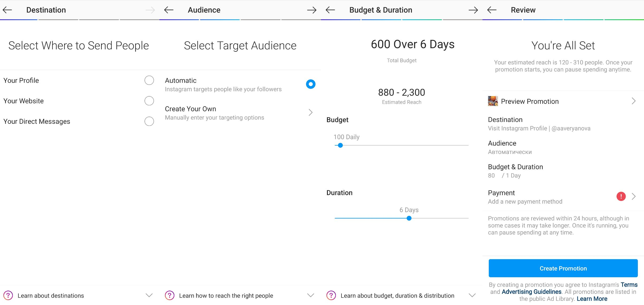Go forward from the Audience screen
Image resolution: width=644 pixels, height=305 pixels.
click(x=311, y=10)
